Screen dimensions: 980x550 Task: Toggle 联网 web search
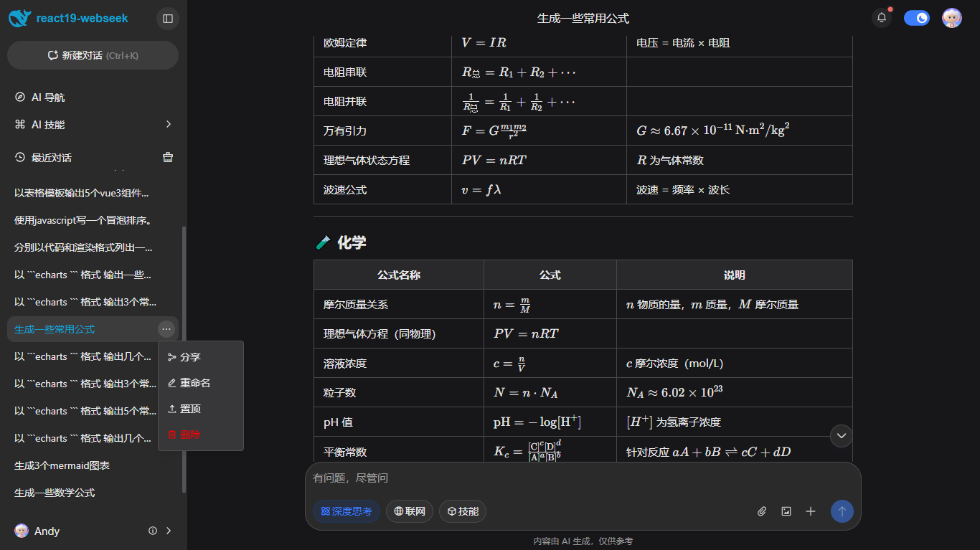point(410,511)
